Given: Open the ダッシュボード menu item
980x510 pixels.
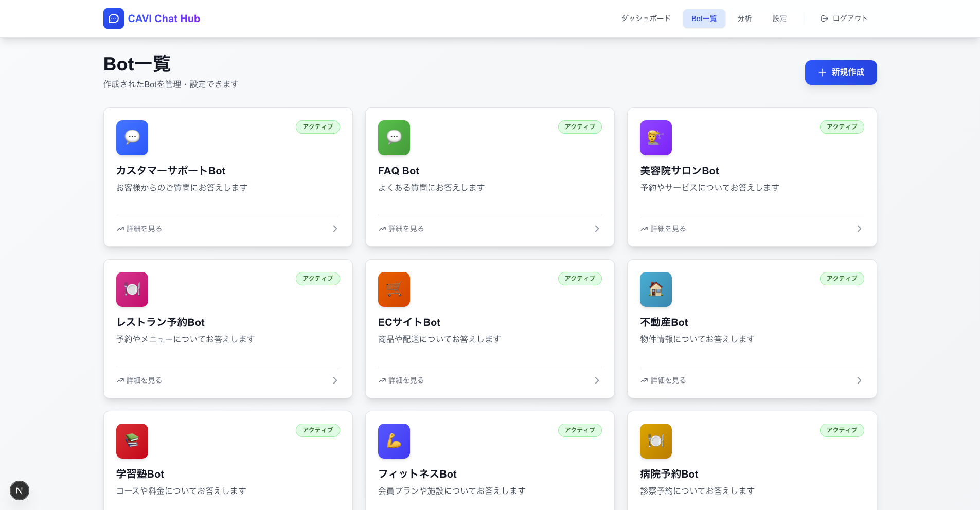Looking at the screenshot, I should (x=646, y=19).
